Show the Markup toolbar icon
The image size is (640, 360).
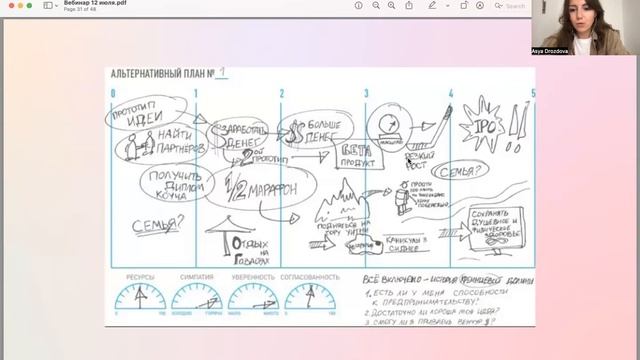pyautogui.click(x=480, y=6)
